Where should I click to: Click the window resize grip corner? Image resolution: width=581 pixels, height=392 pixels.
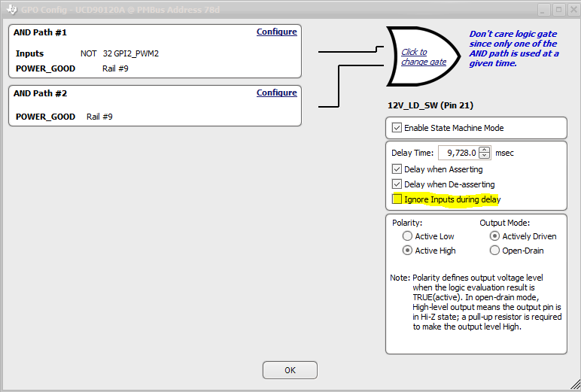point(576,385)
